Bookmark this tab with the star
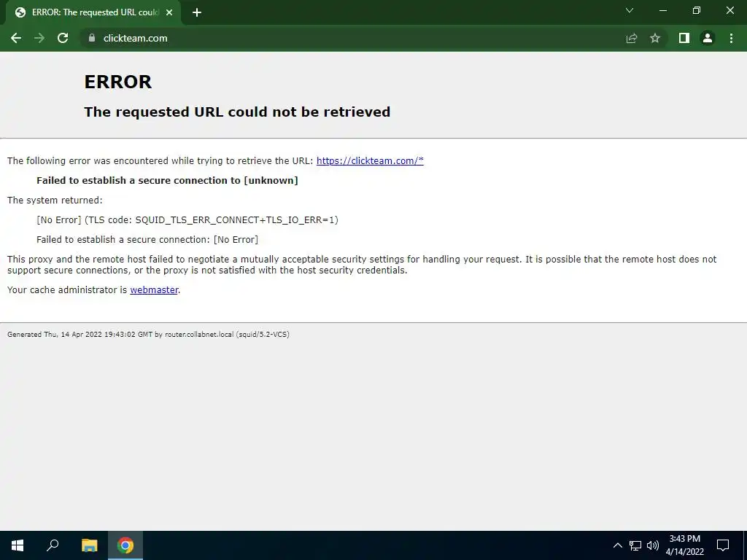The height and width of the screenshot is (560, 747). 655,38
